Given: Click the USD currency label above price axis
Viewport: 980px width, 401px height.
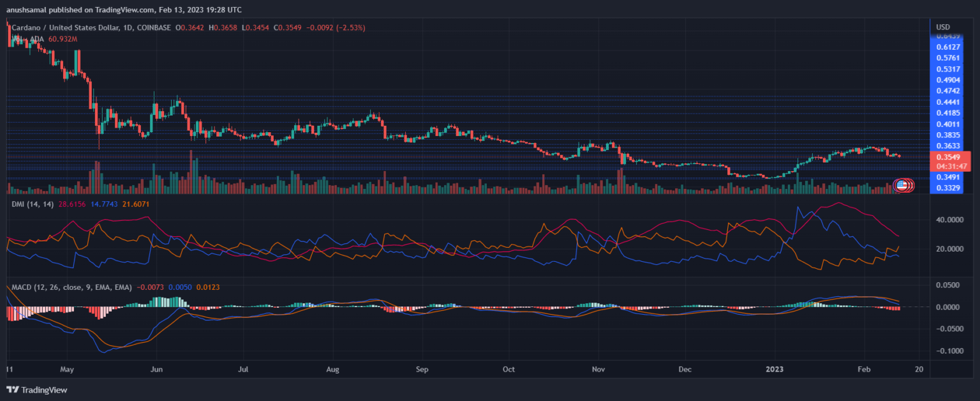Looking at the screenshot, I should pyautogui.click(x=943, y=27).
